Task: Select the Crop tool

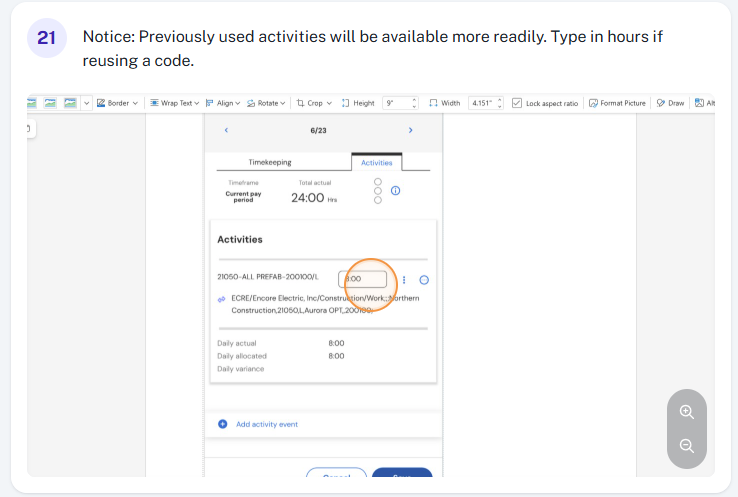Action: click(x=310, y=103)
